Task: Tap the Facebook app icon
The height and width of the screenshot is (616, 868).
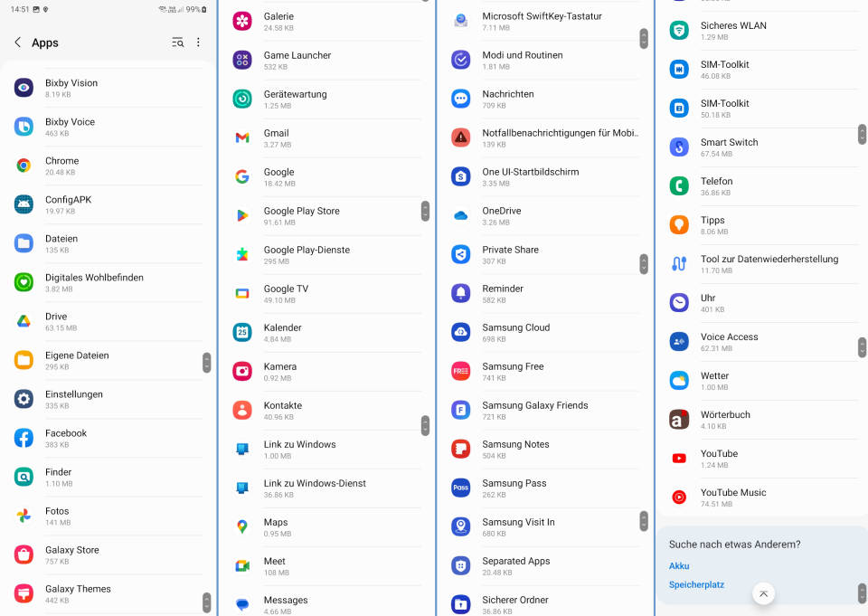Action: [24, 438]
